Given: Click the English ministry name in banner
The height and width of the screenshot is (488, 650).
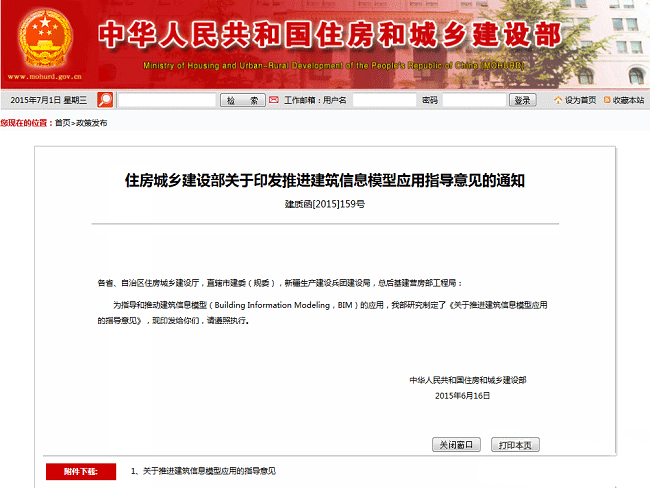Looking at the screenshot, I should point(334,66).
